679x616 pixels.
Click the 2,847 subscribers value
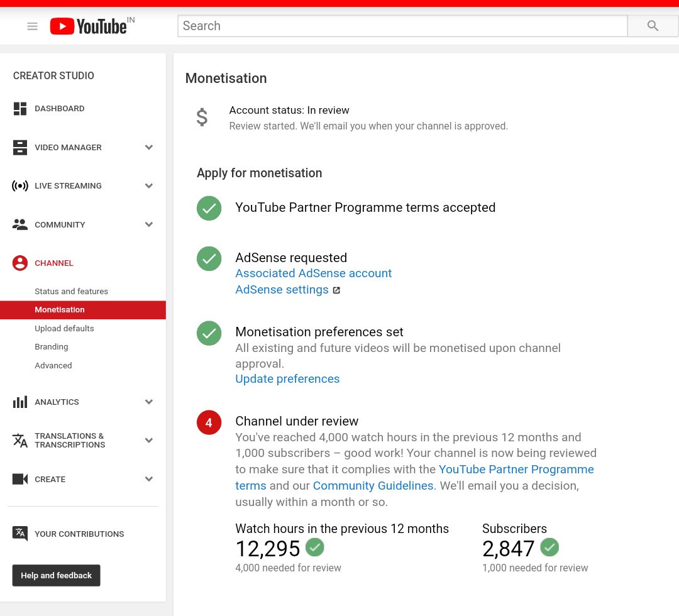[509, 549]
